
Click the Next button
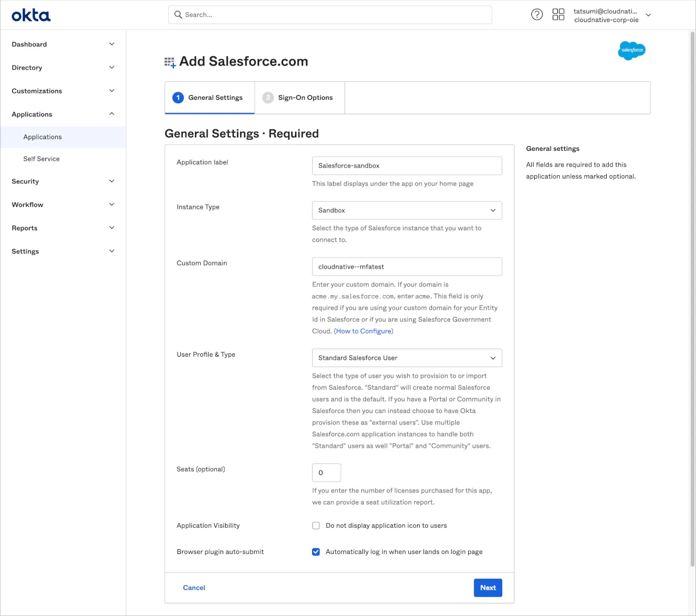tap(488, 588)
